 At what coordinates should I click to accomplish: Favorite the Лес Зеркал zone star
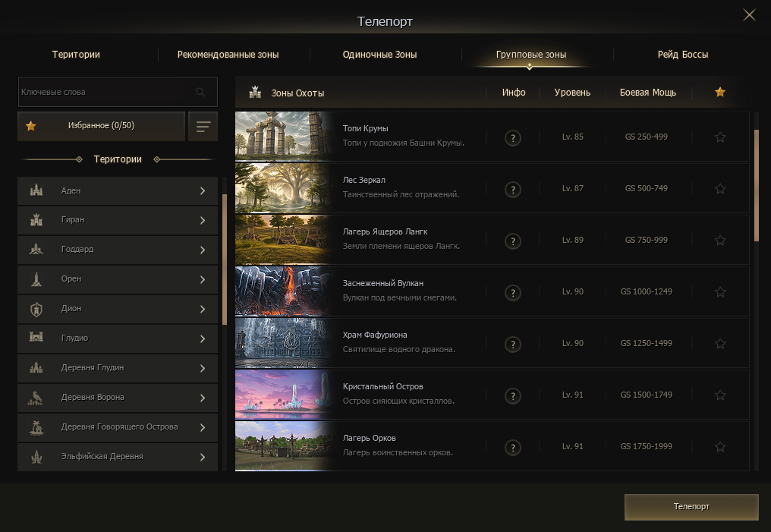pyautogui.click(x=720, y=189)
